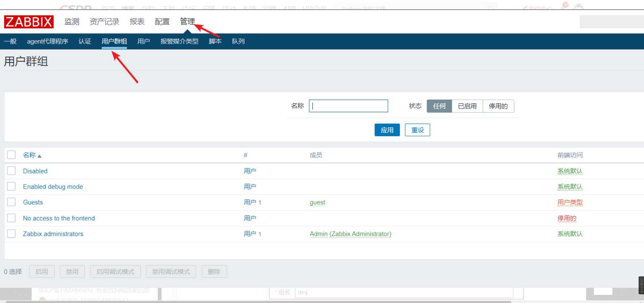Go to agent代理程序 submenu
This screenshot has width=644, height=303.
coord(47,41)
